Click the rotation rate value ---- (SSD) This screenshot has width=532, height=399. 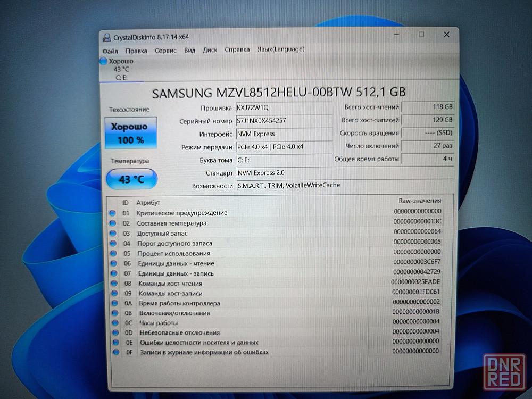[428, 132]
